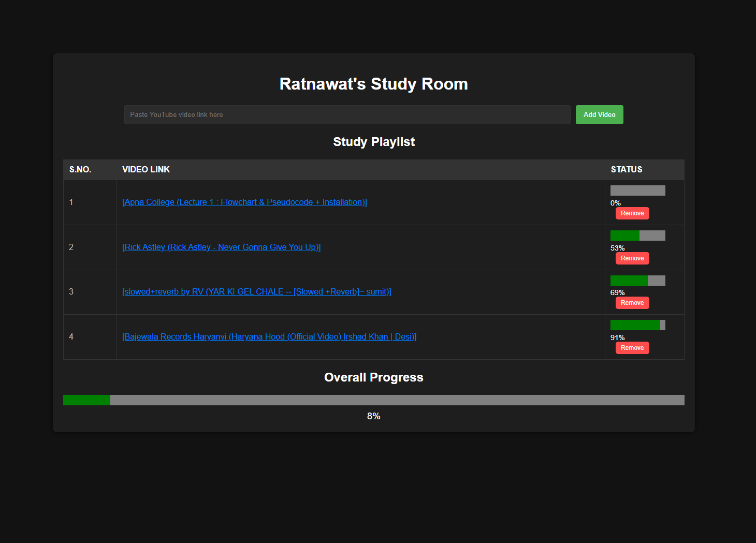Open the Bajewala Records Haryana Hood link
The height and width of the screenshot is (543, 756).
pos(269,337)
